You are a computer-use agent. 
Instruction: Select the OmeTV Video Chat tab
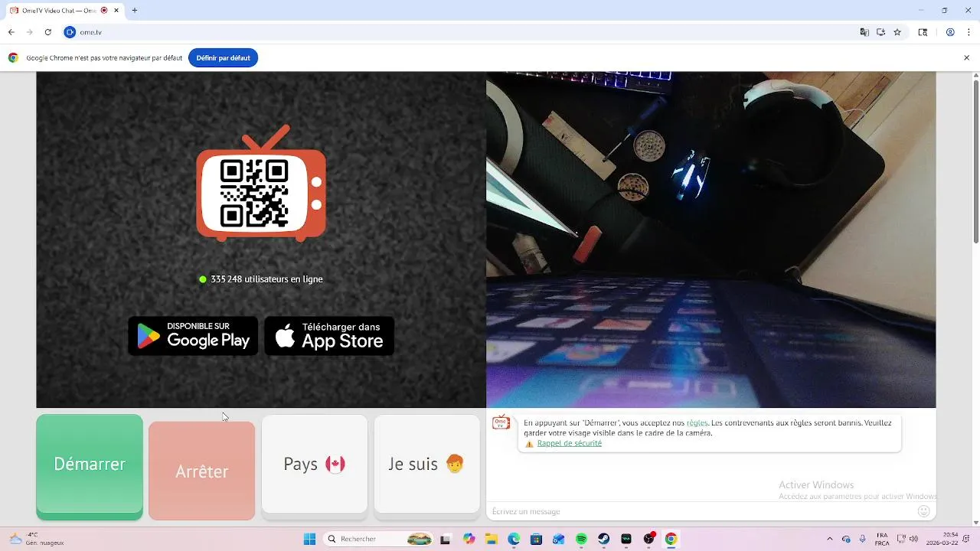[x=64, y=11]
